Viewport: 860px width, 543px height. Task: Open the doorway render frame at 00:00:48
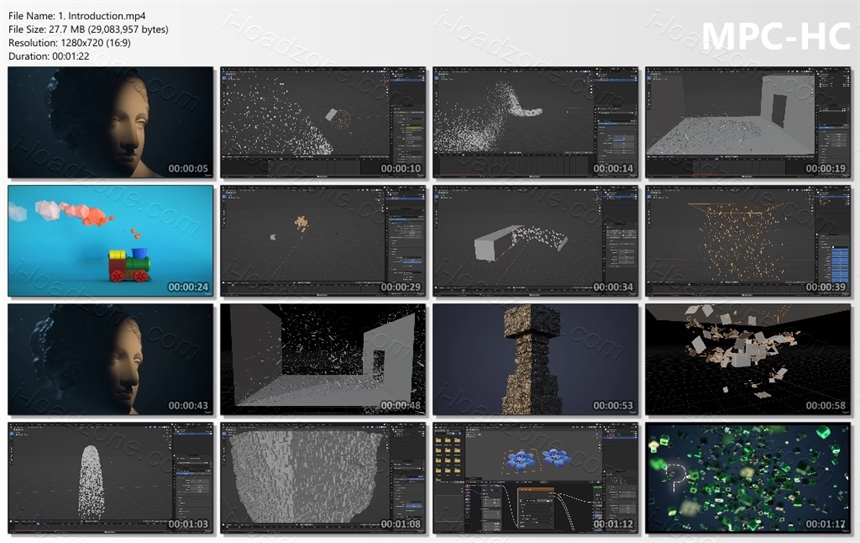[323, 359]
